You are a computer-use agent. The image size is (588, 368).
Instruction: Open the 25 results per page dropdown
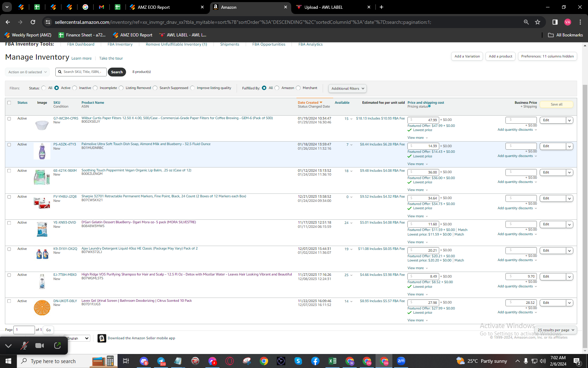(x=556, y=330)
